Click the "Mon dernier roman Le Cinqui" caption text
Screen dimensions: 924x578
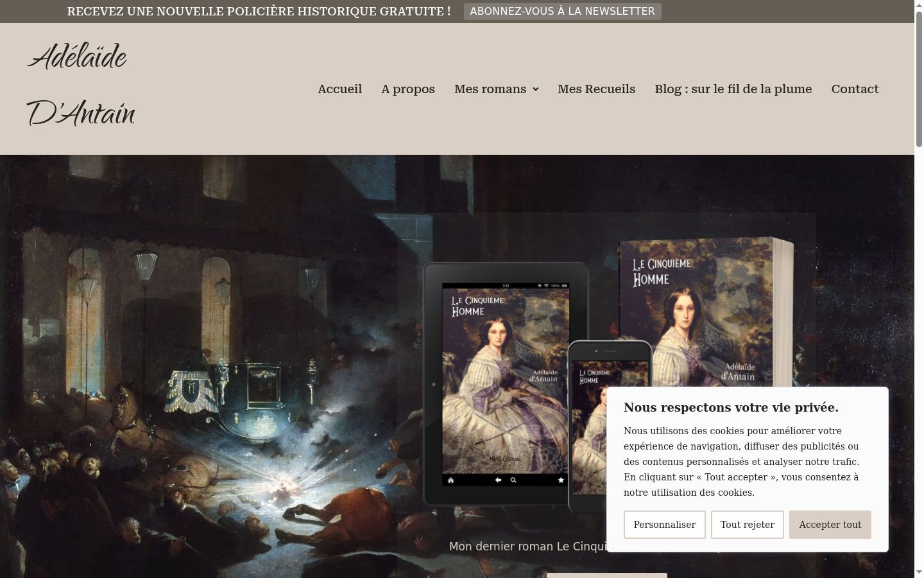point(527,547)
